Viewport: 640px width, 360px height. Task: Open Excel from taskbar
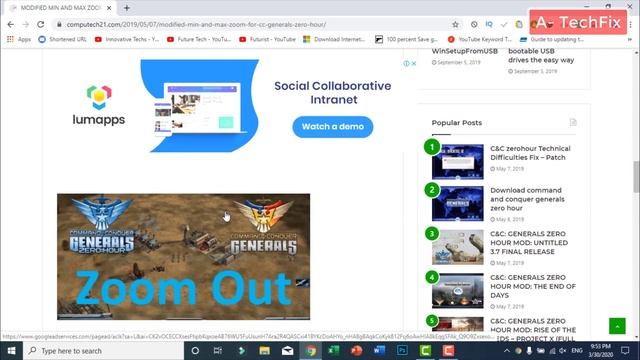[x=334, y=351]
